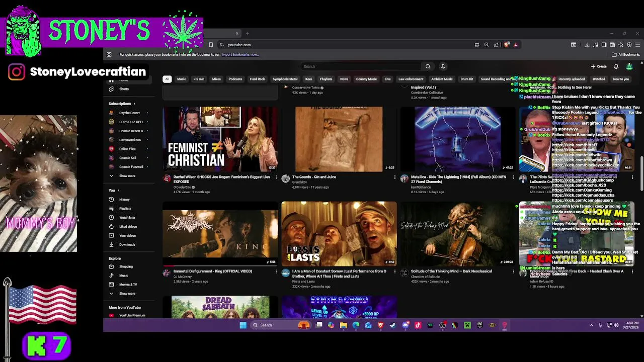Open Steam from the taskbar
Image resolution: width=644 pixels, height=362 pixels.
tap(393, 325)
